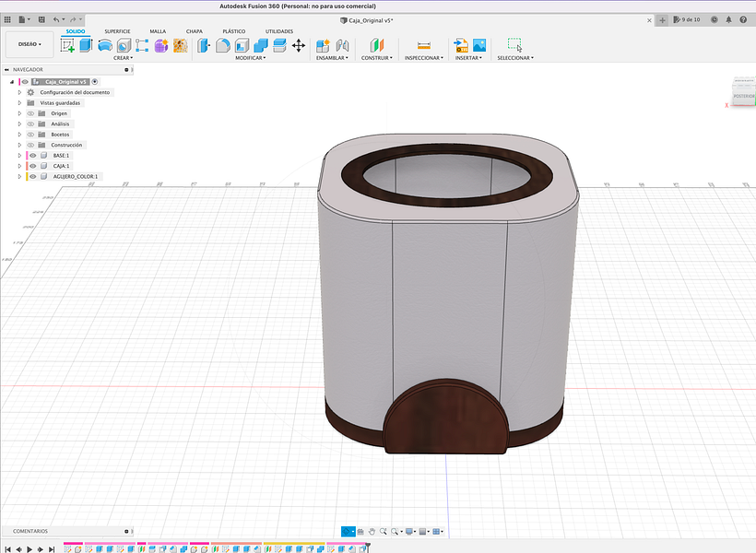Toggle visibility of CAJA:1 component
756x553 pixels.
pyautogui.click(x=32, y=166)
